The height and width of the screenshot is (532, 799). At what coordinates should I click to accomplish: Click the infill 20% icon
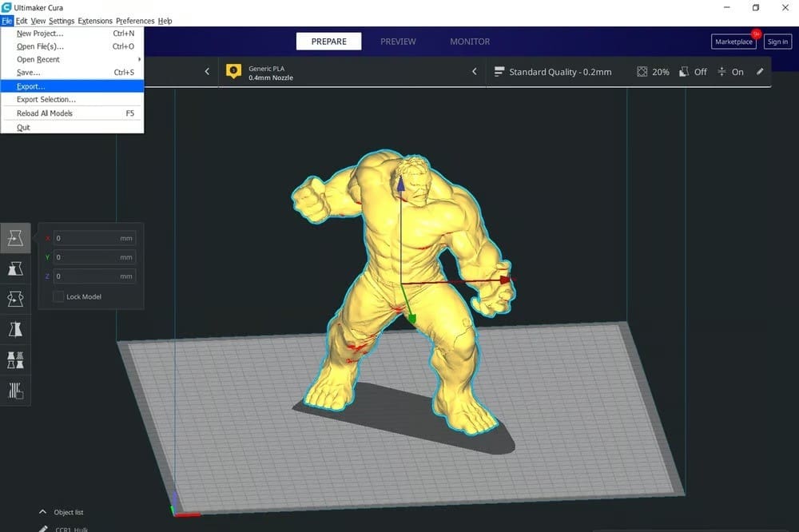[642, 72]
